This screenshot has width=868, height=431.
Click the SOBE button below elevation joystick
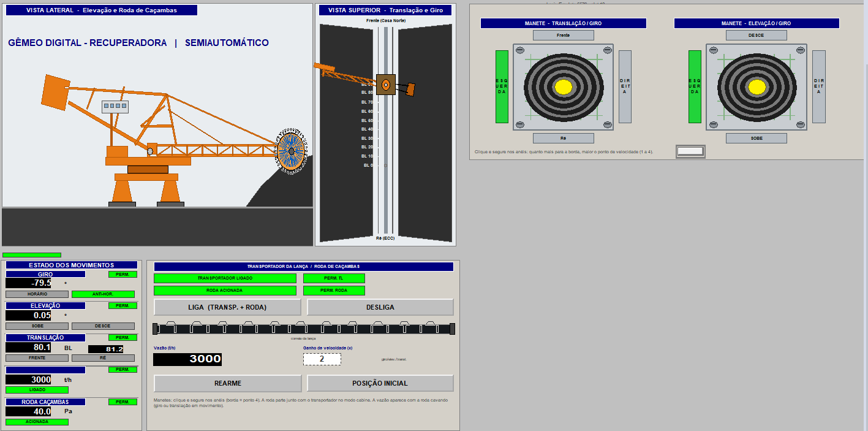756,139
